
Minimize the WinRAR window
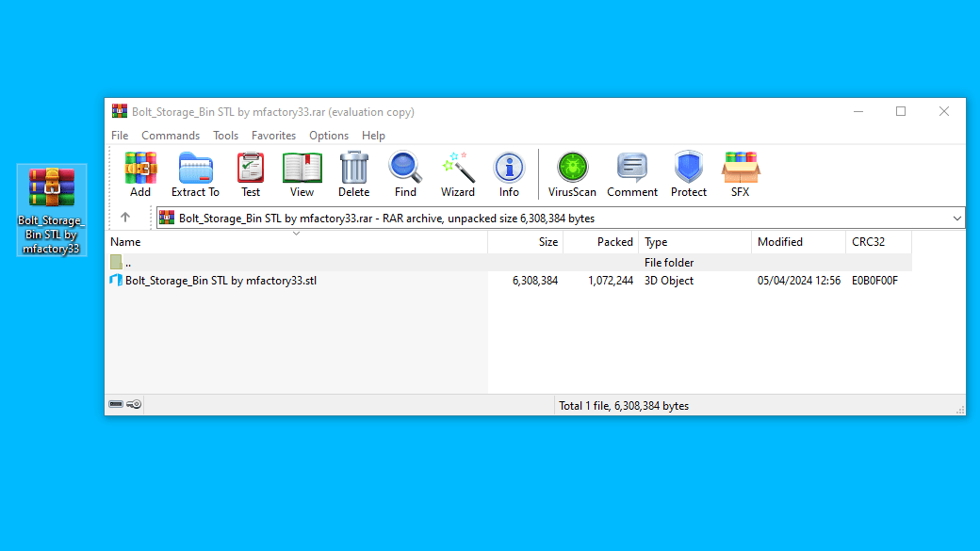pos(858,111)
